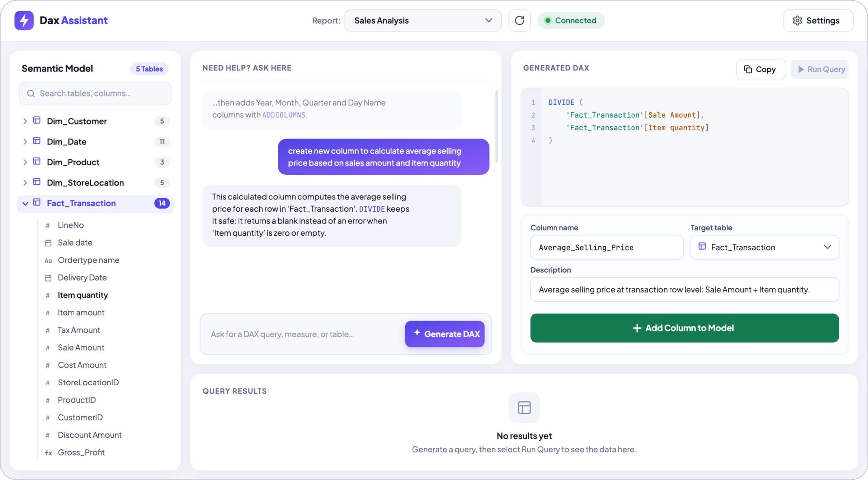This screenshot has width=868, height=480.
Task: Click the Description text field
Action: (684, 289)
